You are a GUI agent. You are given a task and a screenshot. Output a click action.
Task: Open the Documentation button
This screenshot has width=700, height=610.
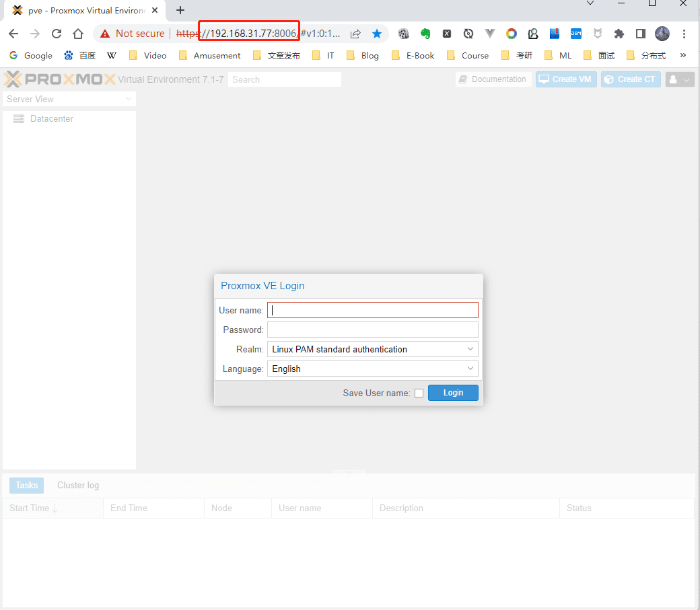[x=493, y=79]
